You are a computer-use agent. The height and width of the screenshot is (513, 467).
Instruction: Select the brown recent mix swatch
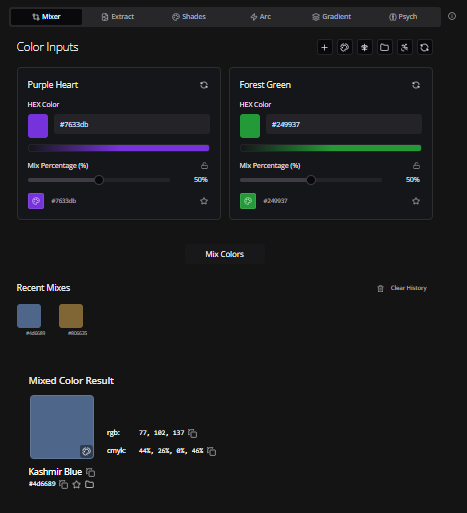[71, 316]
